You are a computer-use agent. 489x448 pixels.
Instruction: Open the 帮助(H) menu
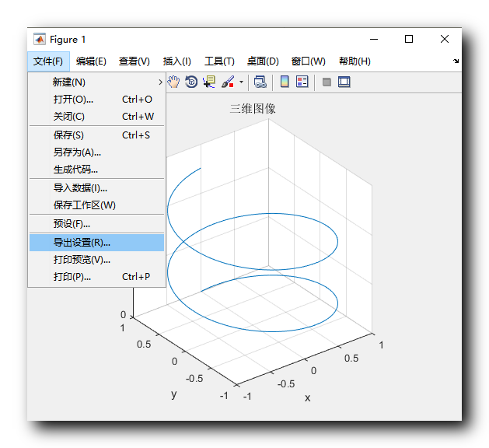[x=355, y=61]
